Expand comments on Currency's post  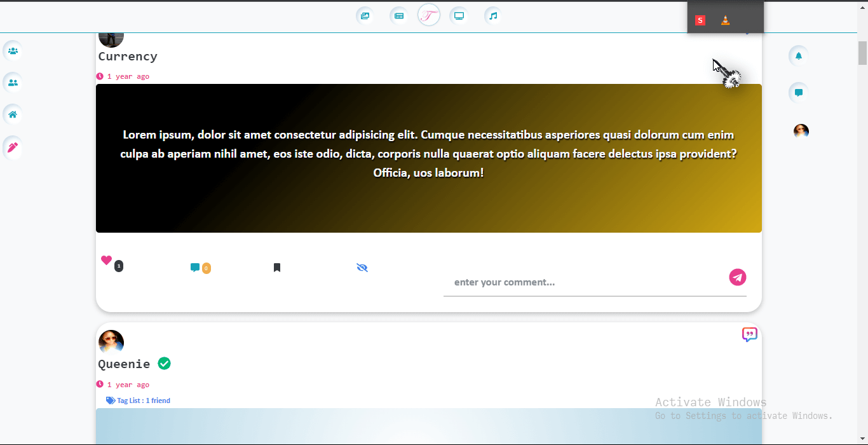[195, 268]
